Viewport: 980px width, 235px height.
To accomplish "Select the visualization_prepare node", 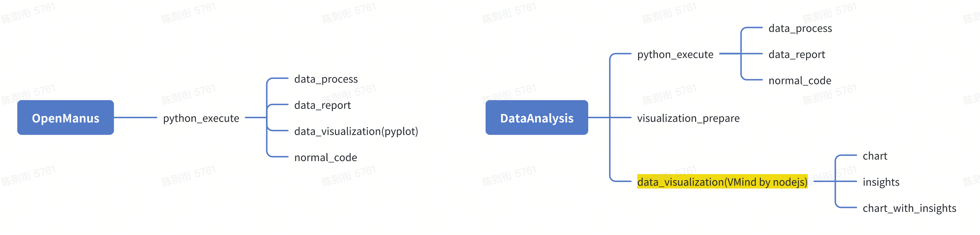I will point(688,118).
